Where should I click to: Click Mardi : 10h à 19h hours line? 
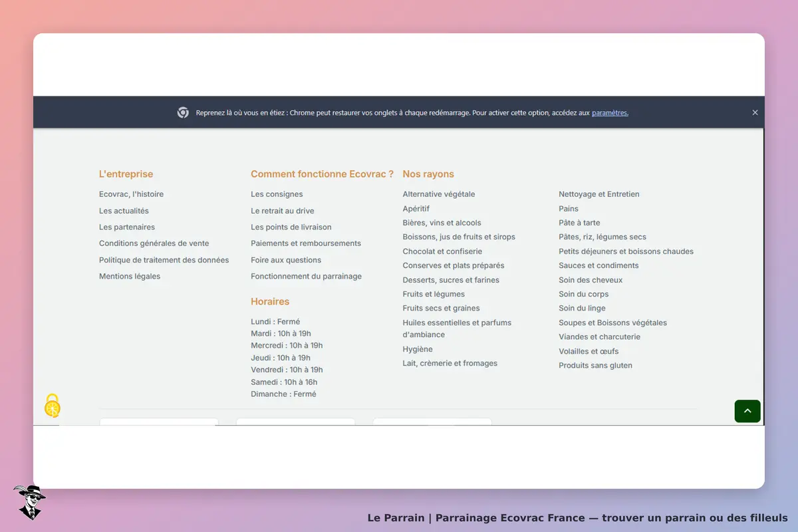click(x=281, y=333)
